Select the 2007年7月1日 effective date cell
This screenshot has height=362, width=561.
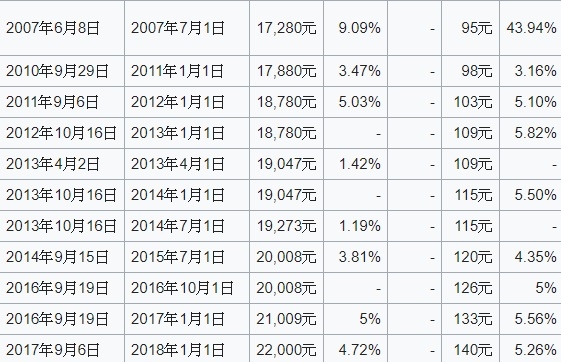point(187,28)
